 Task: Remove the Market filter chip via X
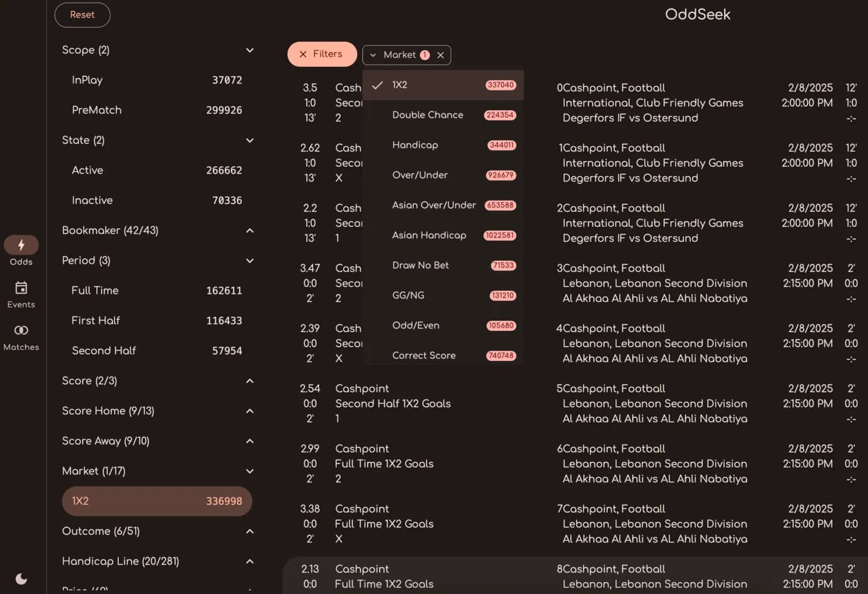[x=441, y=55]
